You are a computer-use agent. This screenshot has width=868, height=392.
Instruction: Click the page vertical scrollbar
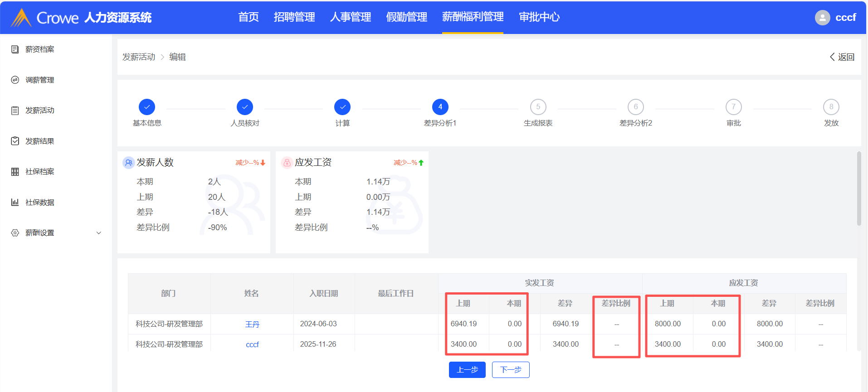click(x=859, y=188)
